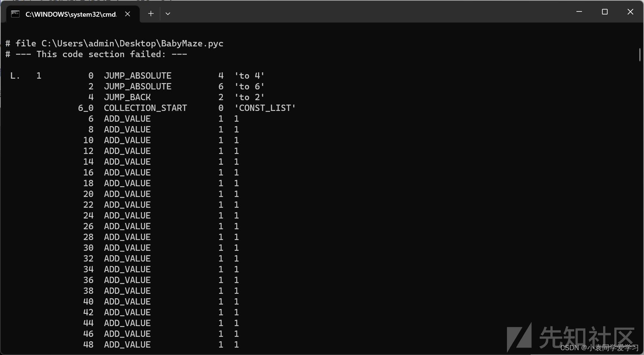Minimize the terminal window
This screenshot has height=355, width=644.
pos(579,11)
